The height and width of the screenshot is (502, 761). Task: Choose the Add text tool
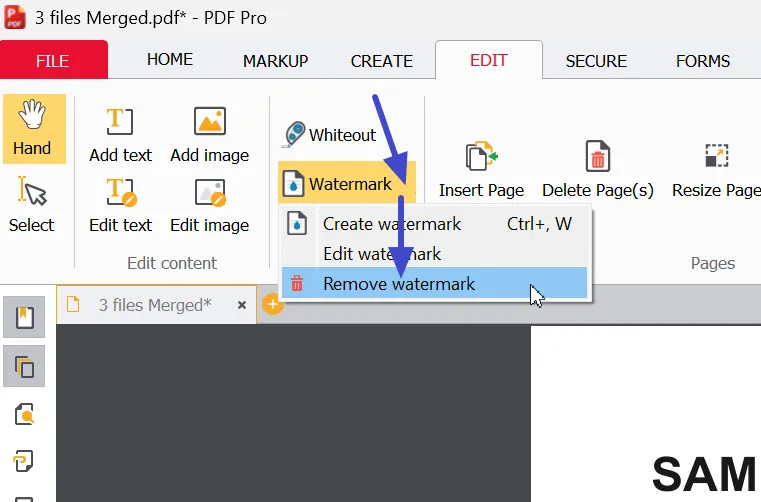pos(120,135)
